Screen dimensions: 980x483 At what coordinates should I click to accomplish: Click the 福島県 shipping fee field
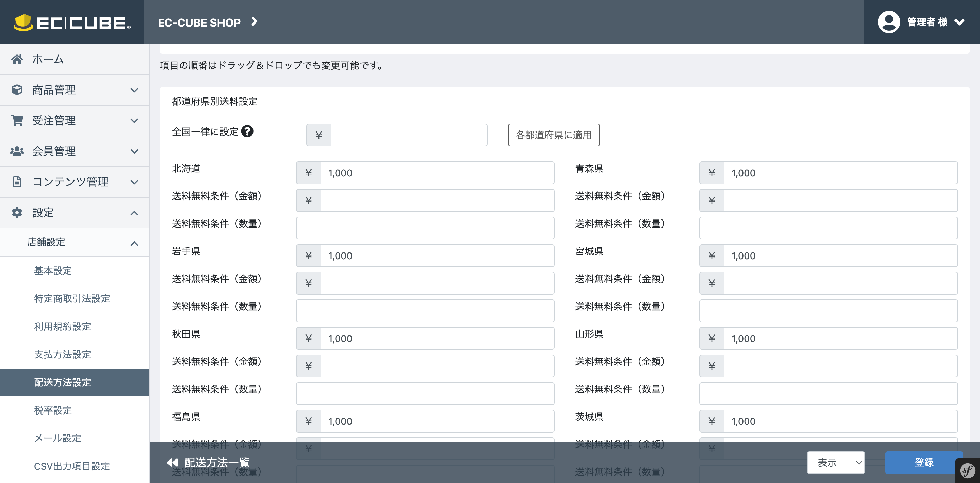point(438,421)
